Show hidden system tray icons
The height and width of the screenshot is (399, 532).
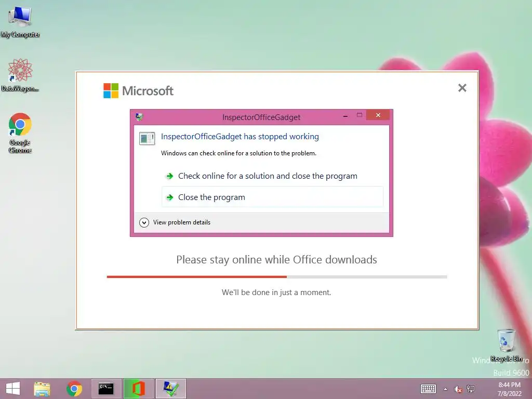pos(445,389)
